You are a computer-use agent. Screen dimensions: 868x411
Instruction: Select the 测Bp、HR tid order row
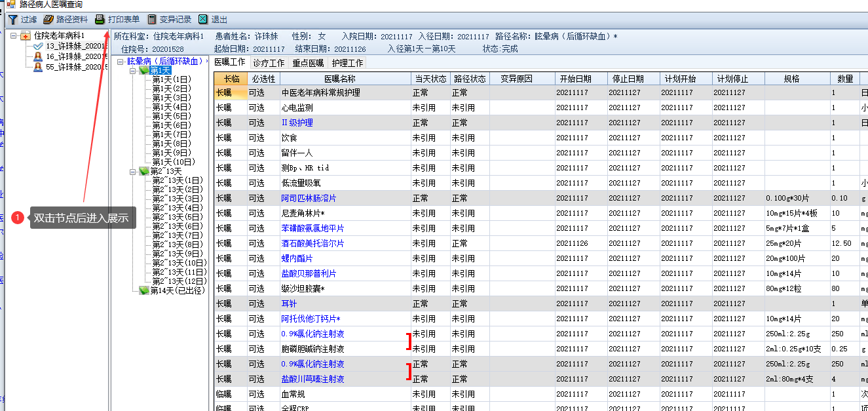pyautogui.click(x=541, y=168)
